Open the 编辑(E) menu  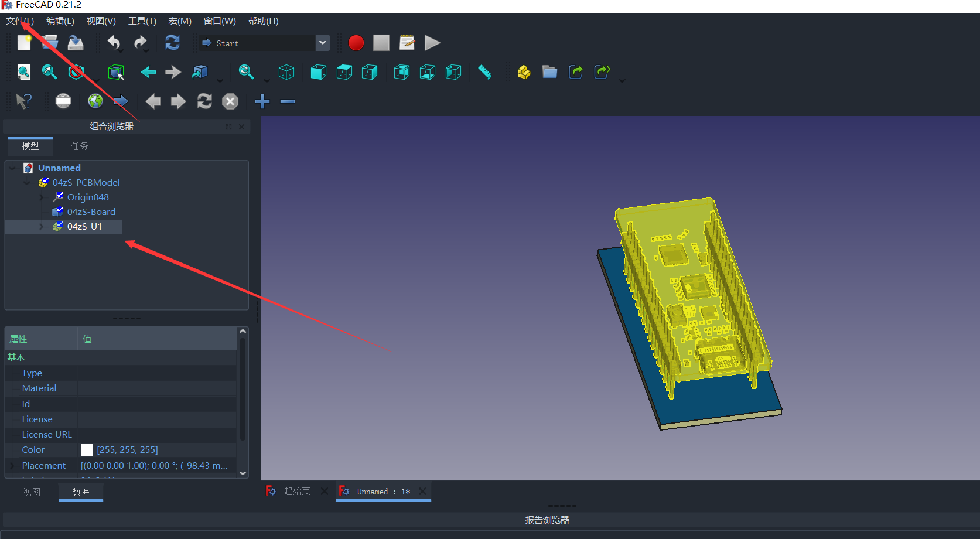point(60,21)
